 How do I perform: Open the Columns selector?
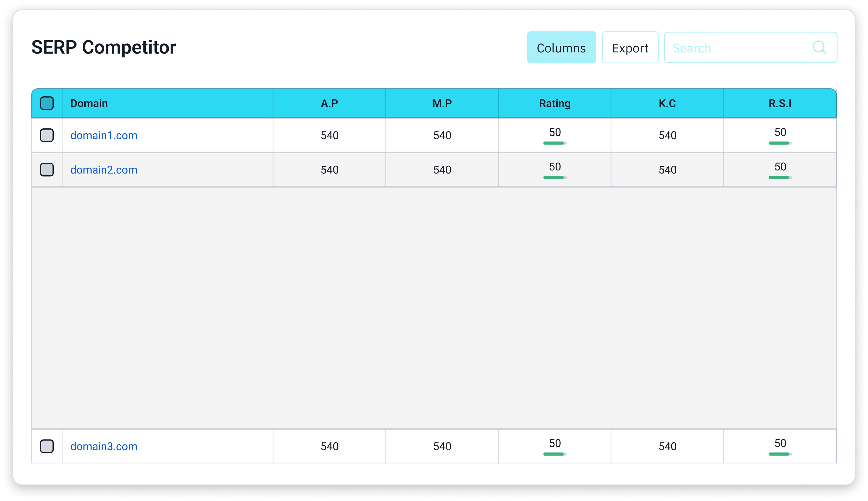coord(561,47)
